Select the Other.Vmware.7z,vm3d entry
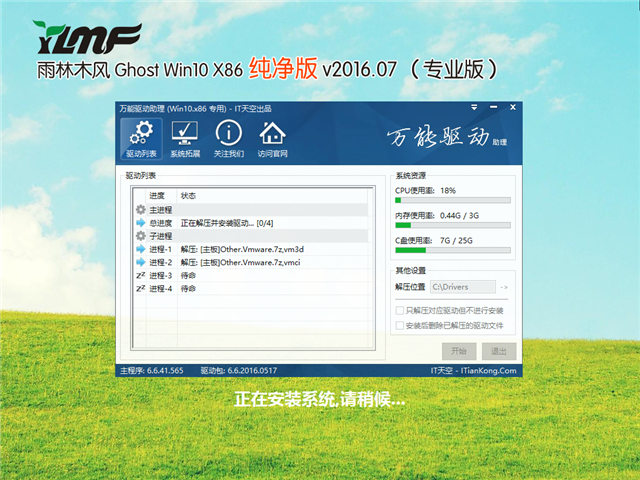 242,249
